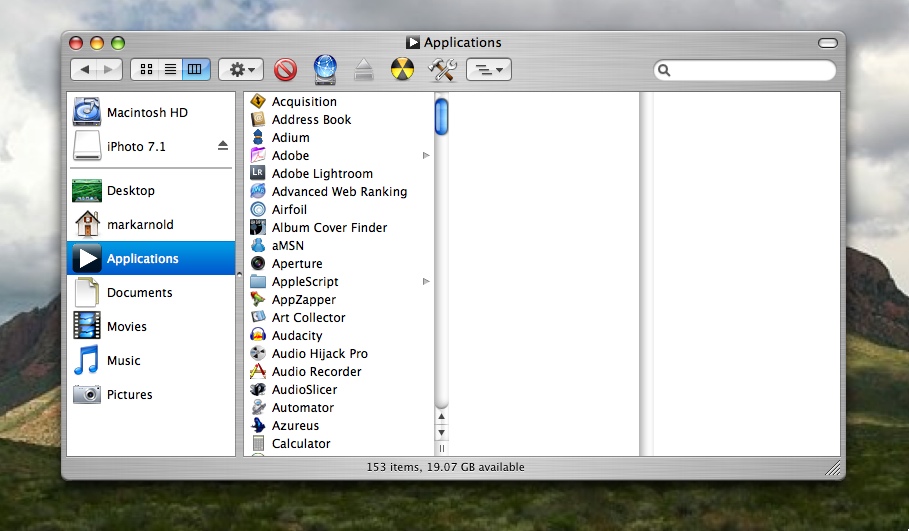This screenshot has width=909, height=531.
Task: Select the Adobe Lightroom icon
Action: (258, 173)
